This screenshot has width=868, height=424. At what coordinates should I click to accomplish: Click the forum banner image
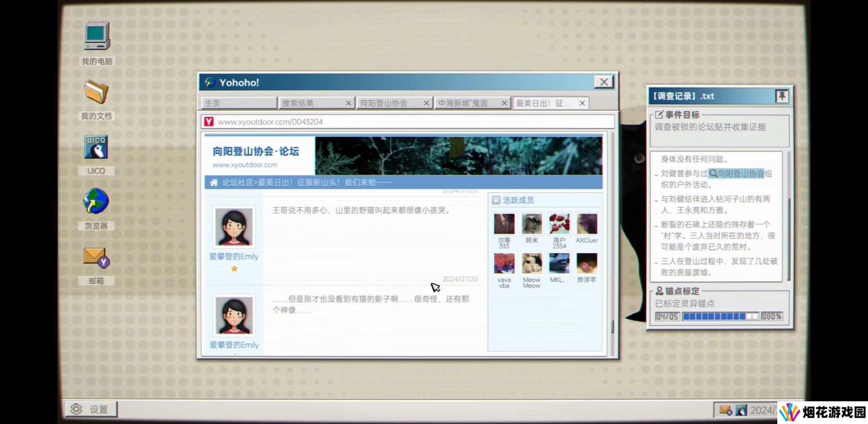[x=458, y=156]
